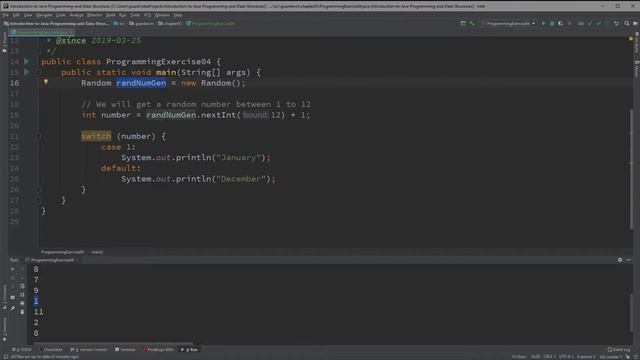The image size is (640, 360).
Task: Click the "December" string literal
Action: (x=241, y=179)
